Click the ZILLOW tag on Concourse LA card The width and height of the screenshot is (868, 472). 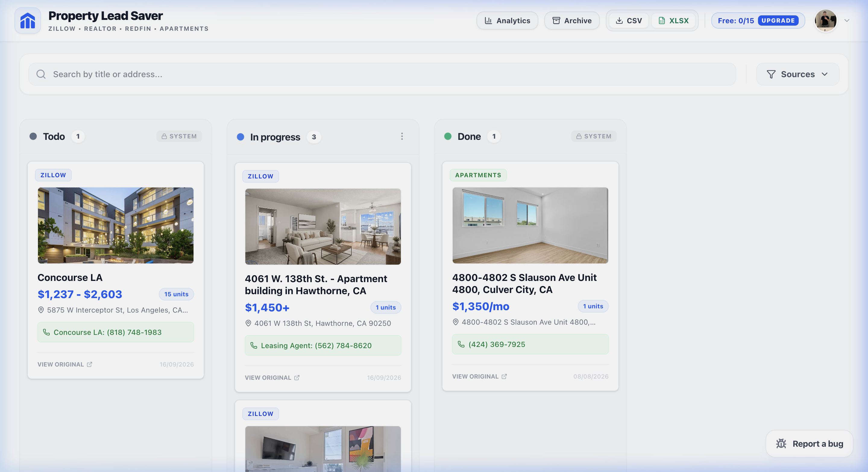point(53,175)
